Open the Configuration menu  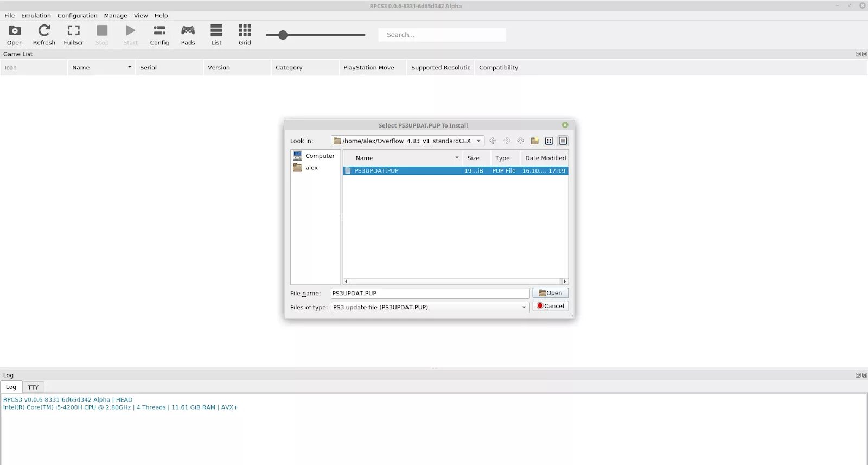point(78,16)
